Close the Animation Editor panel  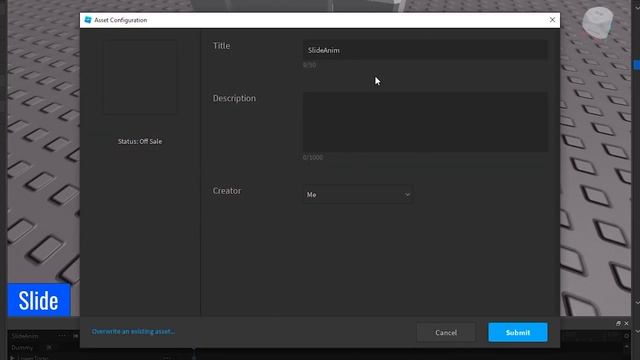[x=627, y=323]
